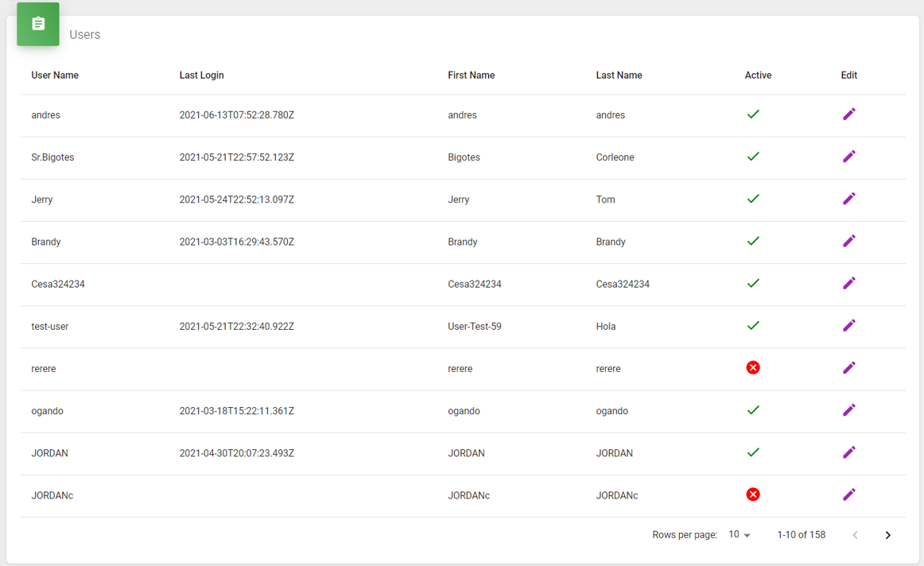The width and height of the screenshot is (924, 566).
Task: Edit the Cesa324234 user record
Action: (x=848, y=283)
